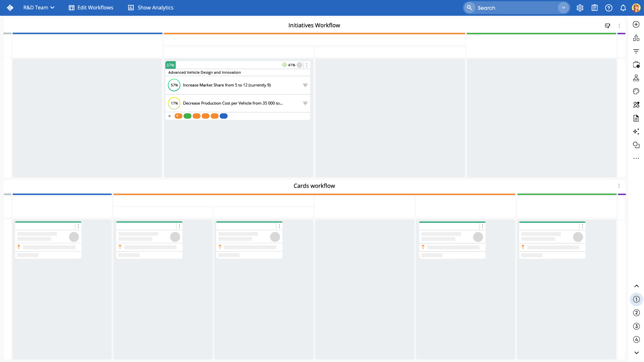
Task: Open the hierarchy dependencies icon
Action: [x=636, y=78]
